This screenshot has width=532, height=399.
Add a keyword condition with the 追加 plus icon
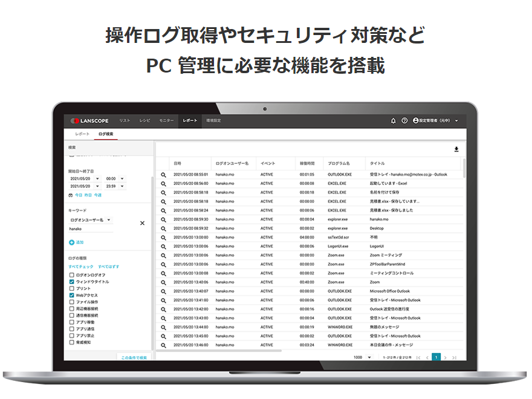[x=73, y=242]
